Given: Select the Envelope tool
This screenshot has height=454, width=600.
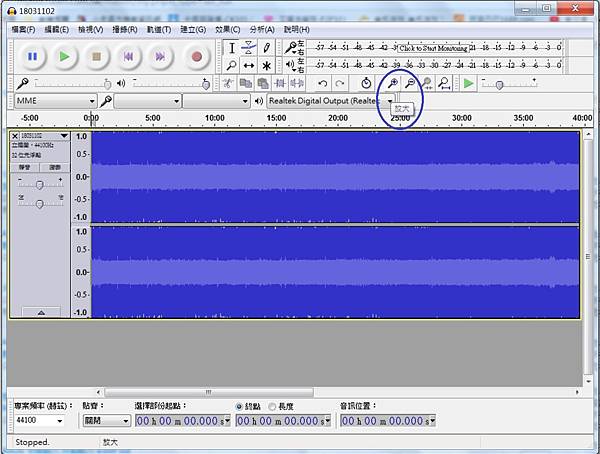Looking at the screenshot, I should click(249, 48).
